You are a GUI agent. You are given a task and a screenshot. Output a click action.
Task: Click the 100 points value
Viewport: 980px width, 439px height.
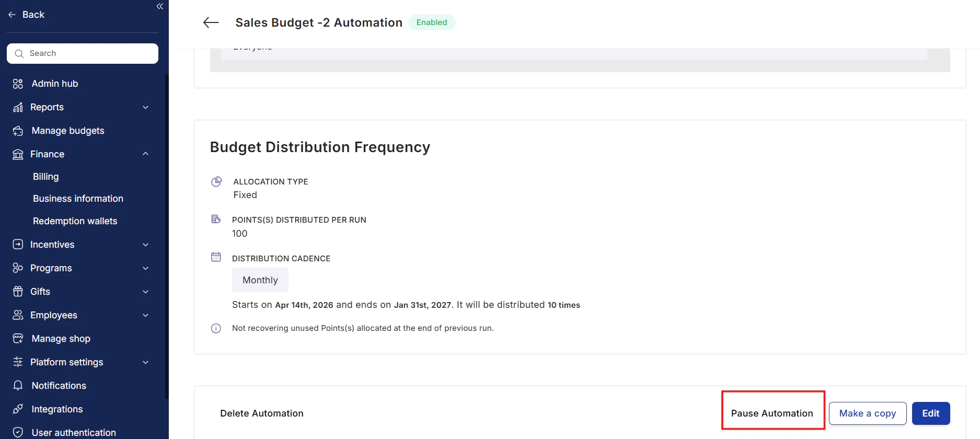click(x=240, y=234)
